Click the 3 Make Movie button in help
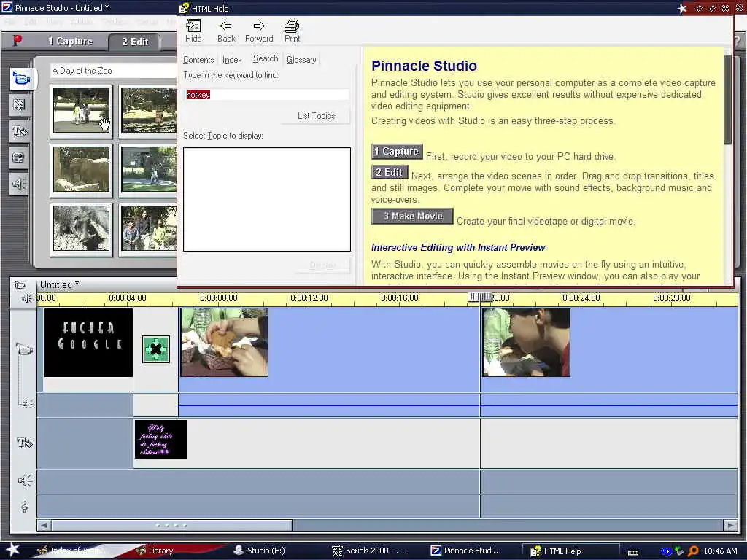This screenshot has width=747, height=560. pos(412,216)
